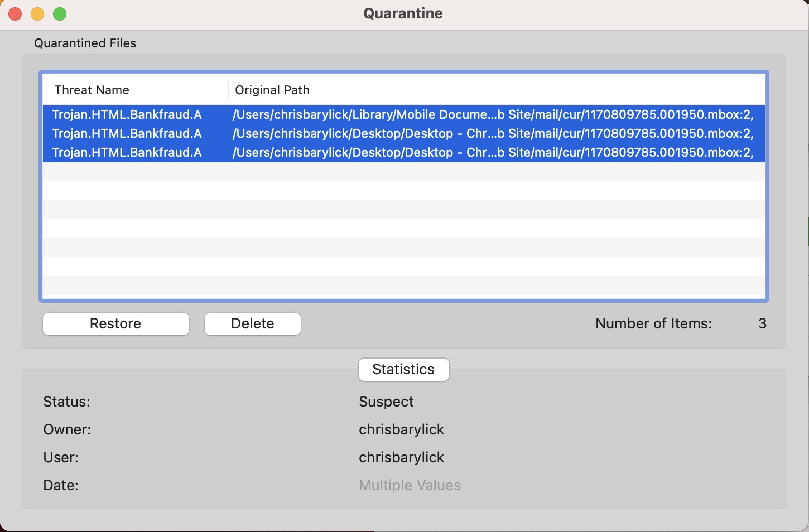This screenshot has height=532, width=809.
Task: Click the Date: label
Action: [x=61, y=486]
